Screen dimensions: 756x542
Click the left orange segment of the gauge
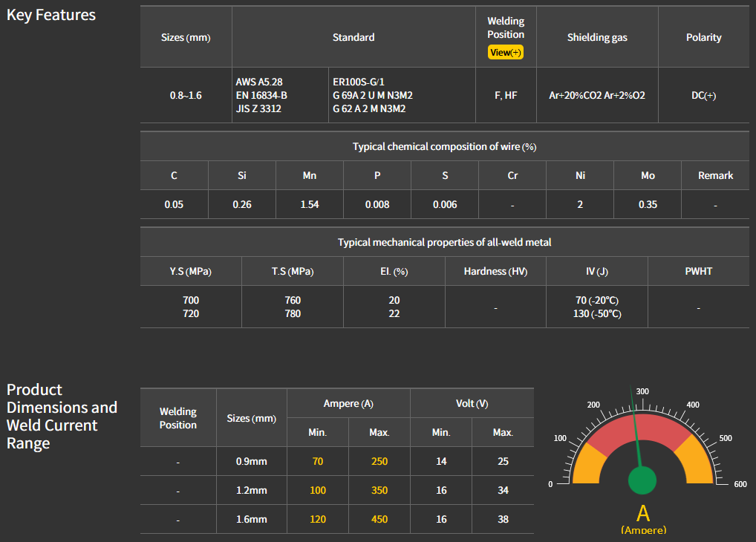pyautogui.click(x=584, y=462)
